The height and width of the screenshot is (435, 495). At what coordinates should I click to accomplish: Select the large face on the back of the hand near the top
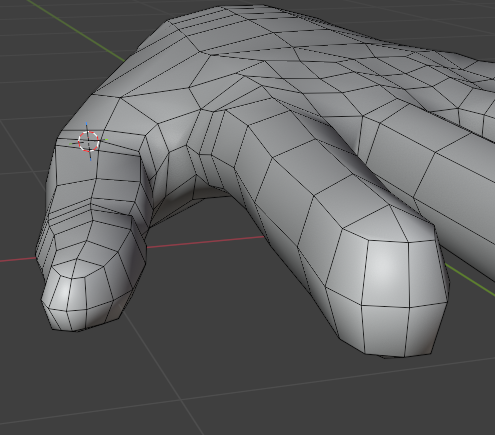[233, 33]
